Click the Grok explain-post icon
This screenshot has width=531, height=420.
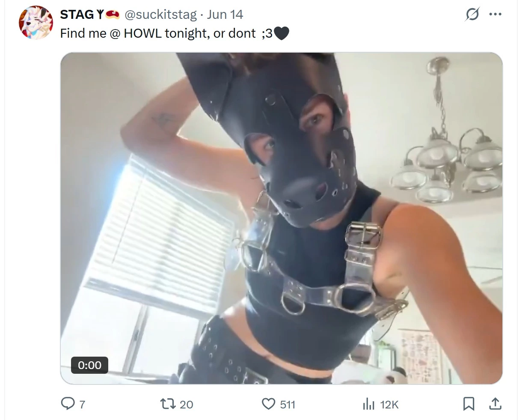click(472, 14)
